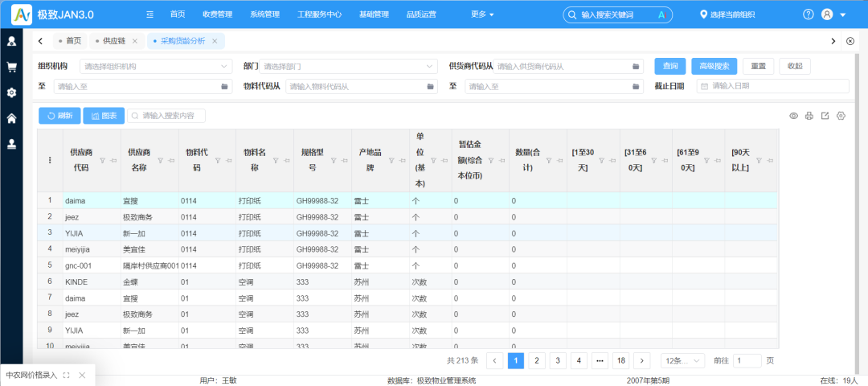Screen dimensions: 868x386
Task: Click the next page arrow in pagination
Action: coord(641,360)
